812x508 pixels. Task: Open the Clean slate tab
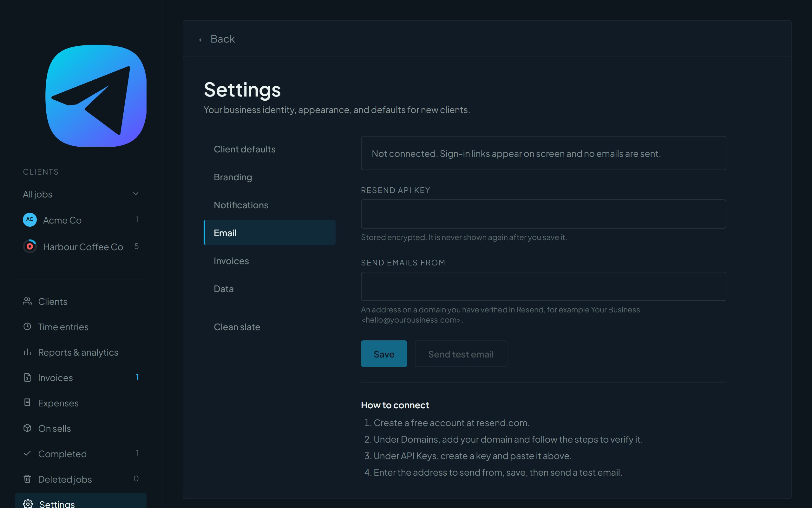(x=269, y=327)
